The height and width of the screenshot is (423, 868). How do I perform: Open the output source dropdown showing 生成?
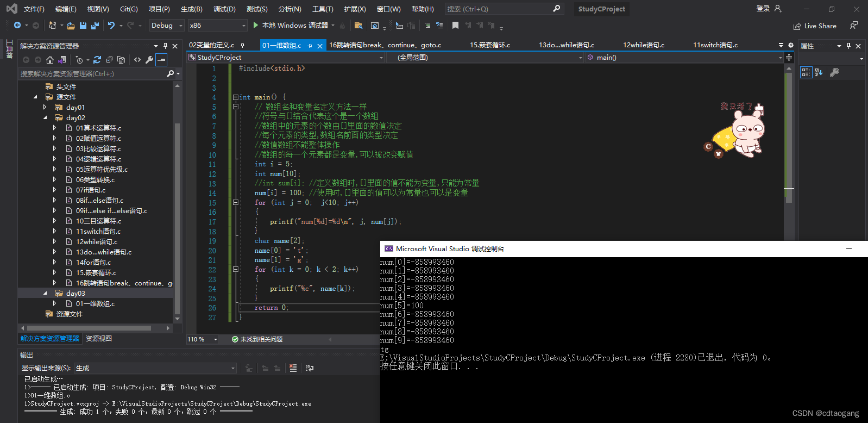coord(155,368)
